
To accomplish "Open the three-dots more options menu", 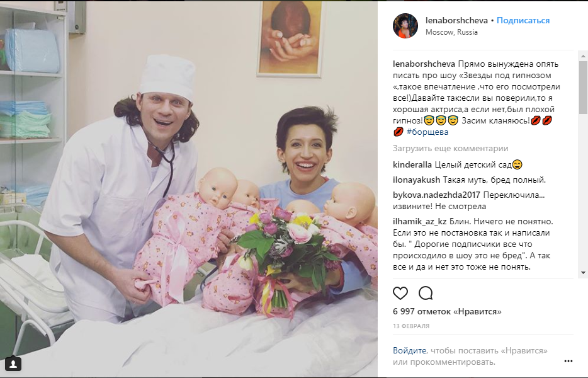I will click(x=568, y=361).
